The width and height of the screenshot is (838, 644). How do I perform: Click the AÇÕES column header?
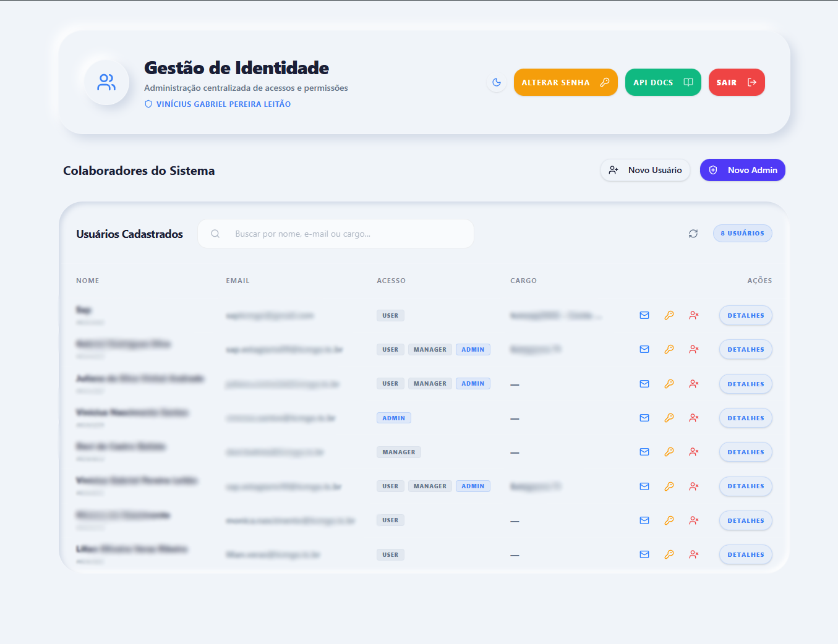pos(759,281)
